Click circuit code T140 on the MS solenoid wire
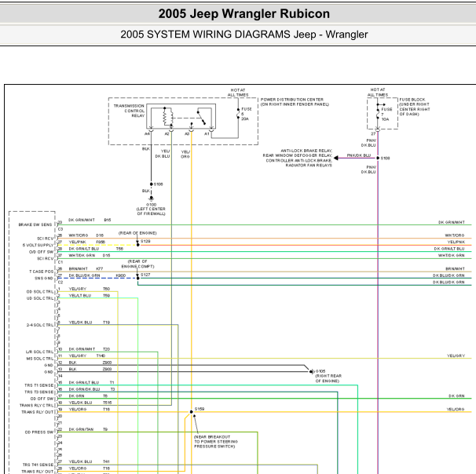Screen dimensions: 476x474 click(101, 355)
